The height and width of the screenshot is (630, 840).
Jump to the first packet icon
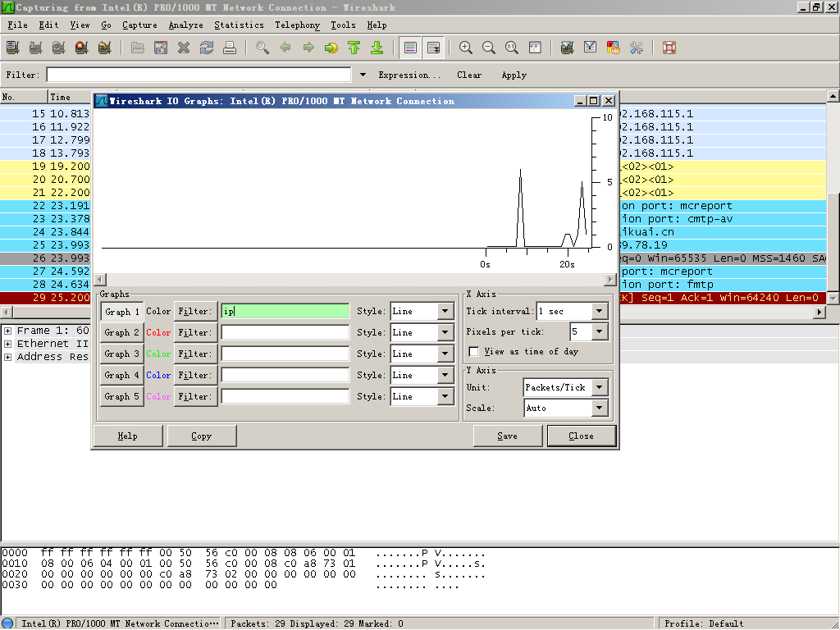tap(354, 48)
